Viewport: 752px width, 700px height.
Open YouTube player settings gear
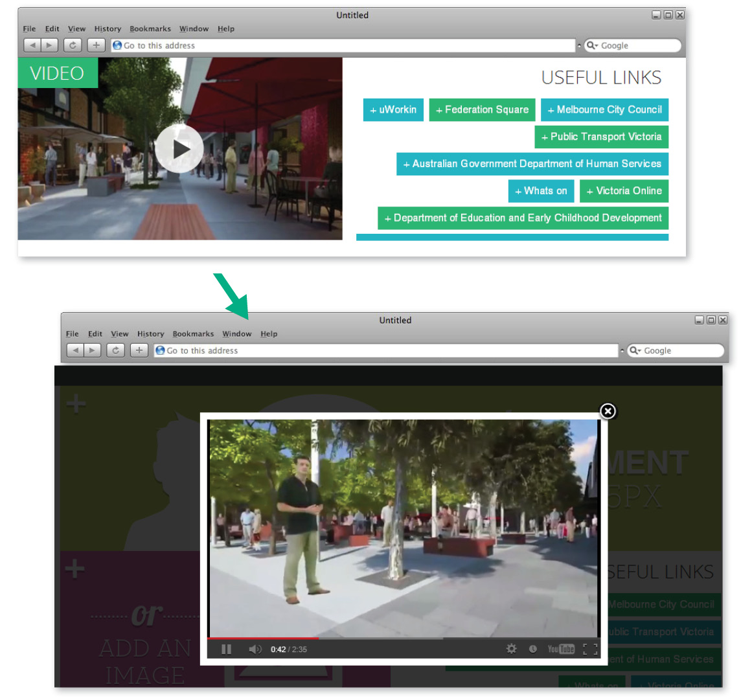511,649
